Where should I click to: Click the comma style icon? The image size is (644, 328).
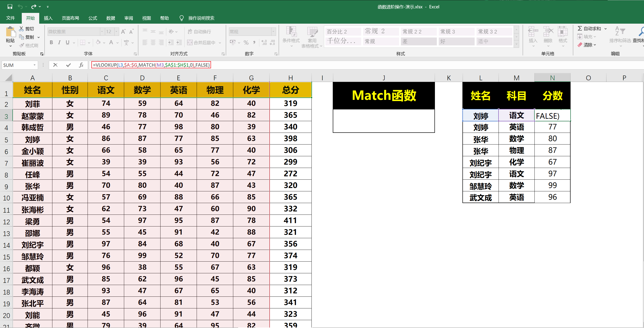(x=254, y=43)
